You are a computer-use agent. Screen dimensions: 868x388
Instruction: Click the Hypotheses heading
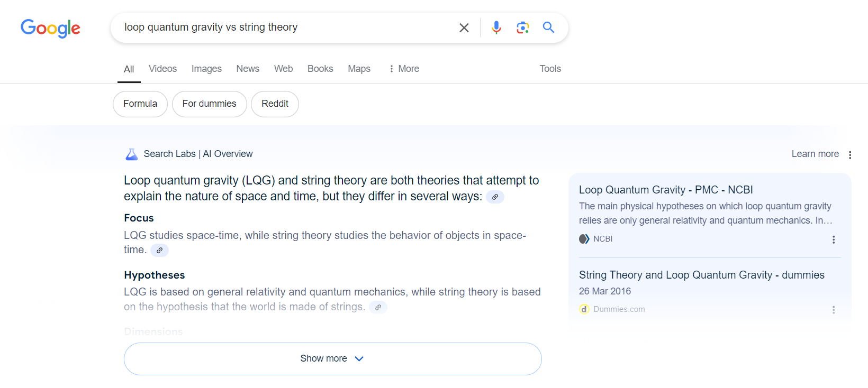[x=155, y=275]
